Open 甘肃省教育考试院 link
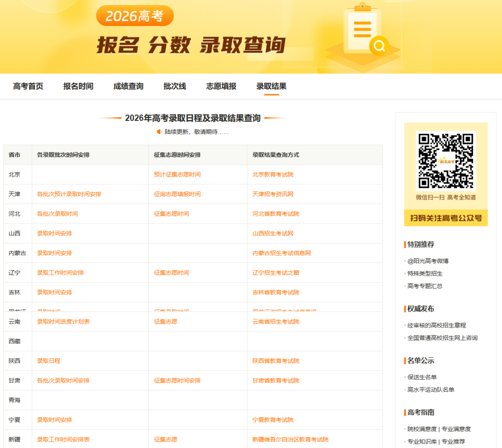Viewport: 502px width, 448px height. coord(276,381)
